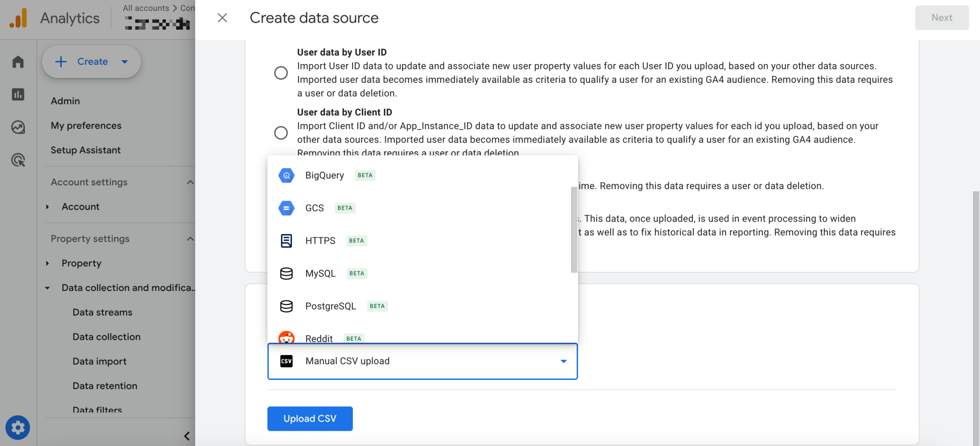Image resolution: width=980 pixels, height=446 pixels.
Task: Select User data by Client ID radio
Action: click(281, 133)
